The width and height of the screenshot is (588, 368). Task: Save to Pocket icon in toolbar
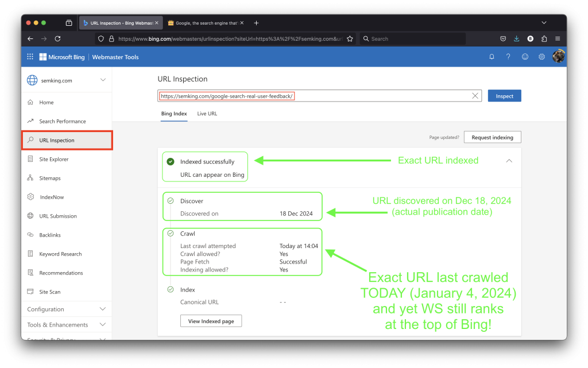coord(503,38)
